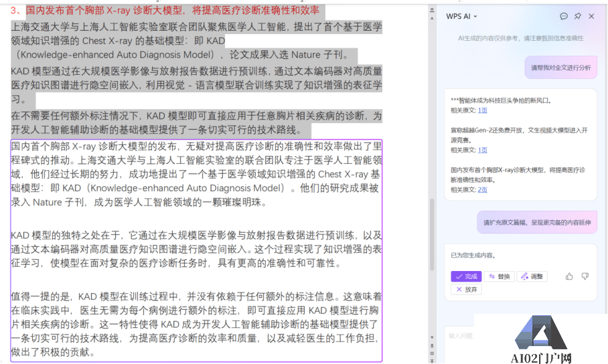Viewport: 608px width, 364px height.
Task: Pin the WPS AI panel
Action: [578, 16]
